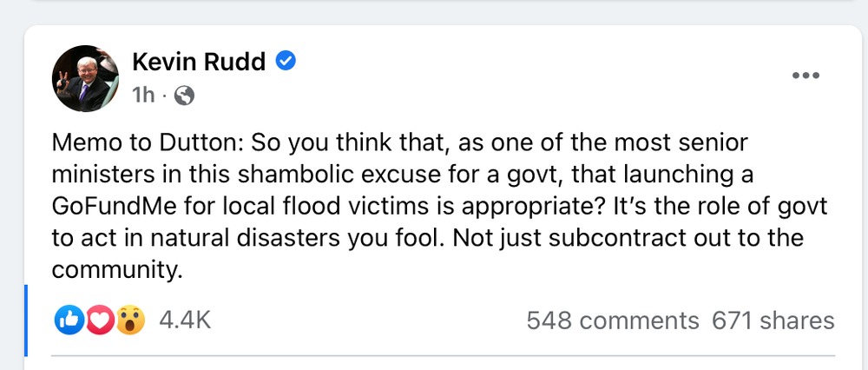This screenshot has height=370, width=868.
Task: Open Kevin Rudd's profile picture
Action: [85, 78]
